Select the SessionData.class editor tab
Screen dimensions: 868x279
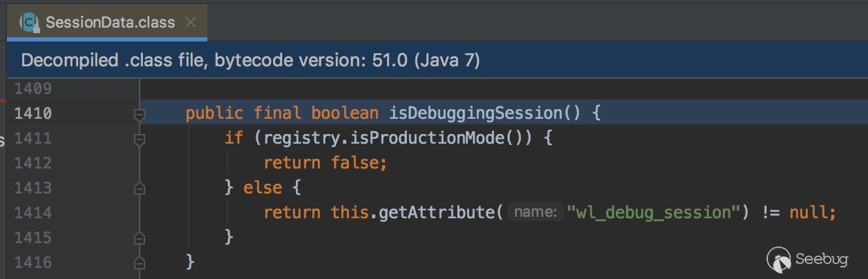(111, 23)
